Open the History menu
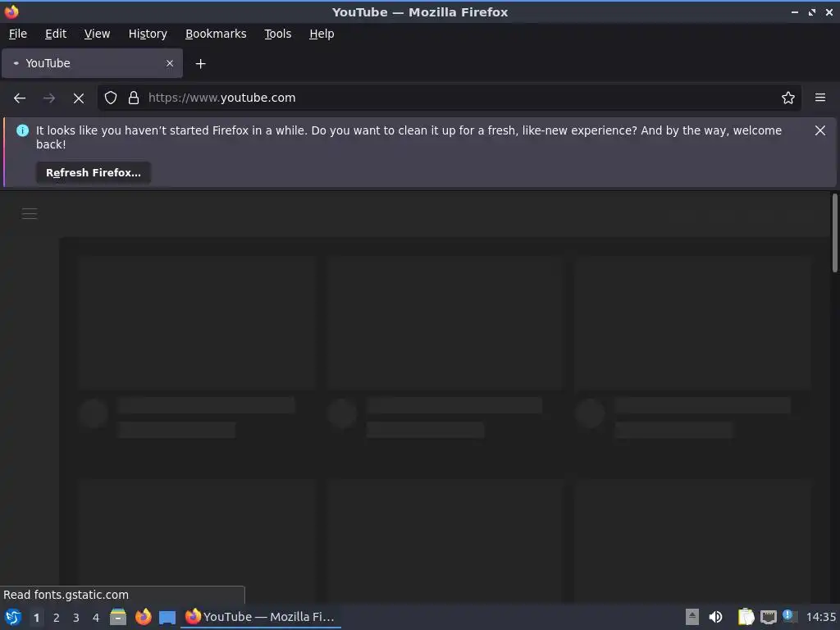 [x=148, y=34]
